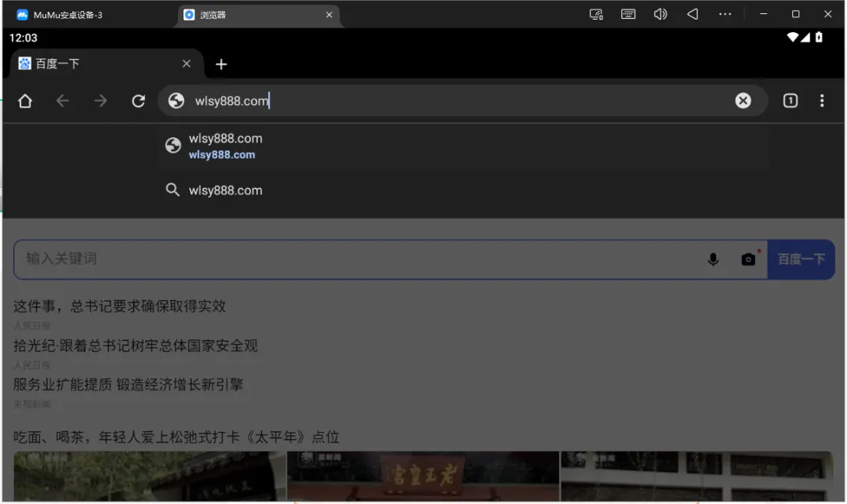Open article 吃面、喝茶，年轻人爱上松弛式打卡
847x504 pixels.
tap(176, 437)
